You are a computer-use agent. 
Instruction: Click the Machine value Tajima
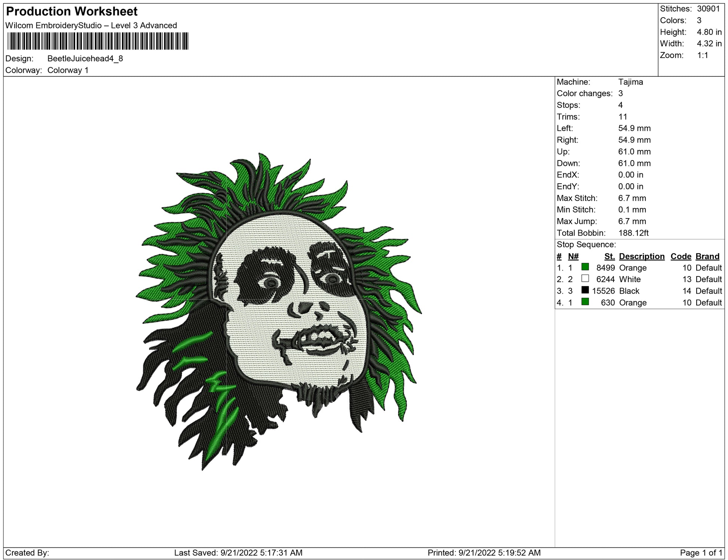pyautogui.click(x=630, y=82)
